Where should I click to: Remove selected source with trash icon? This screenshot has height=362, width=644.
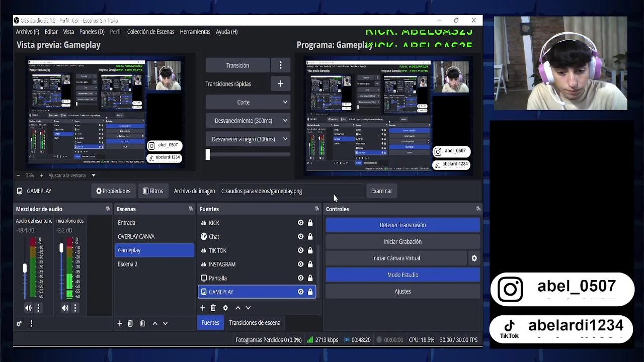pos(213,308)
